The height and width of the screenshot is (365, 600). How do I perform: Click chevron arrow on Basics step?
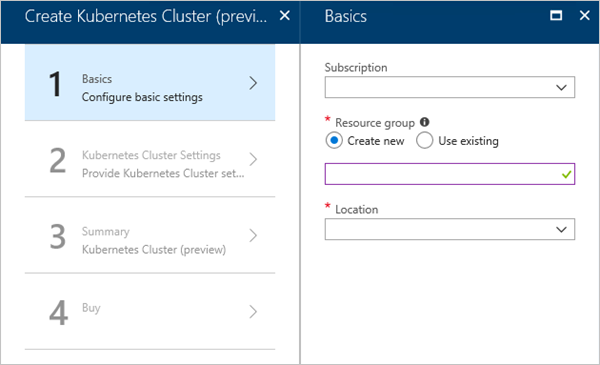[253, 83]
